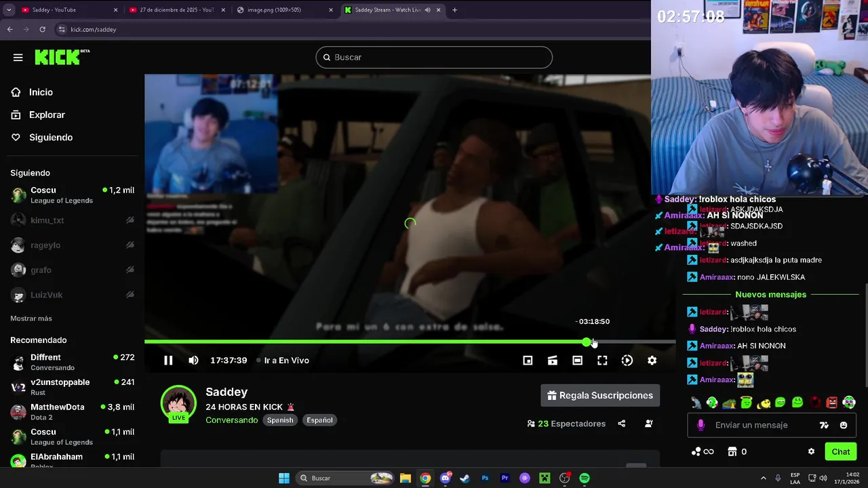Open Spotify from the taskbar
This screenshot has width=868, height=488.
[x=585, y=479]
